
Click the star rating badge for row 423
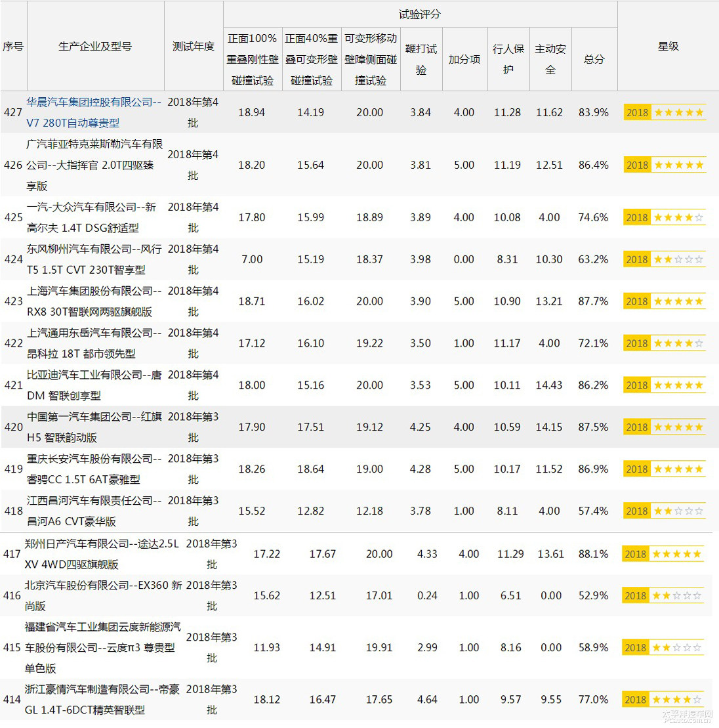point(665,301)
